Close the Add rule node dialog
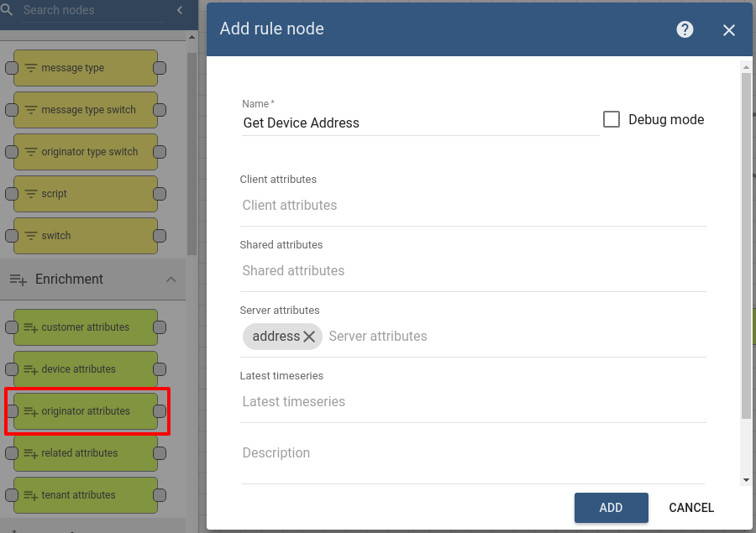The width and height of the screenshot is (756, 533). click(x=728, y=30)
